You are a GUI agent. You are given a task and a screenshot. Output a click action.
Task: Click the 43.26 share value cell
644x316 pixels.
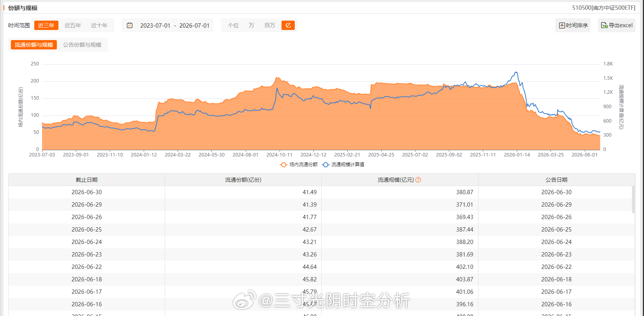point(243,255)
